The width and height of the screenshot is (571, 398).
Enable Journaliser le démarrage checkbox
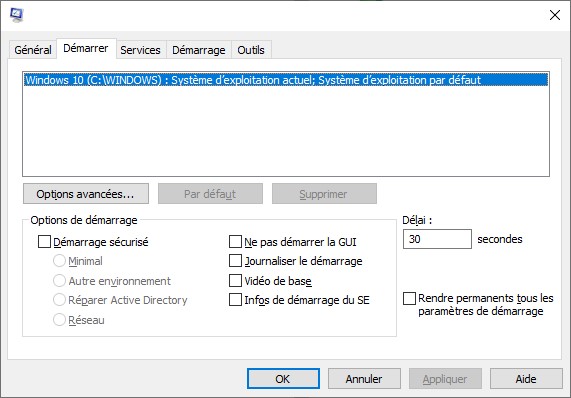(x=235, y=261)
